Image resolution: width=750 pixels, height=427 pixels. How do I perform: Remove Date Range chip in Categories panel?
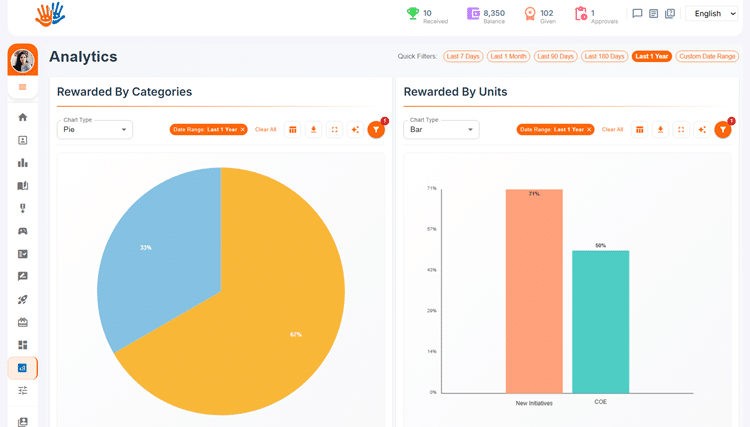tap(243, 130)
